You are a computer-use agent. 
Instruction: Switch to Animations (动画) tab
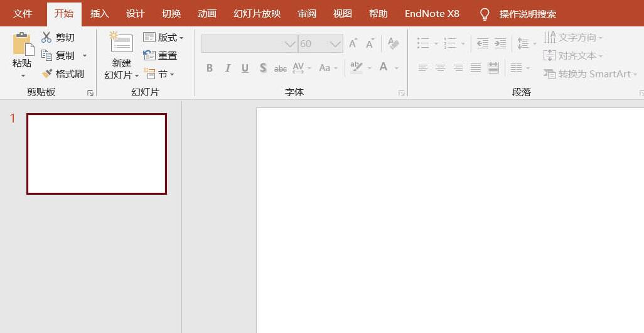(207, 14)
